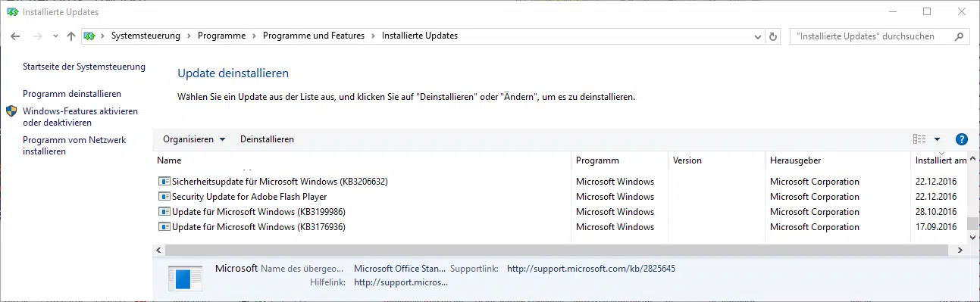Sort by the Programm column header
The height and width of the screenshot is (302, 980).
point(619,160)
